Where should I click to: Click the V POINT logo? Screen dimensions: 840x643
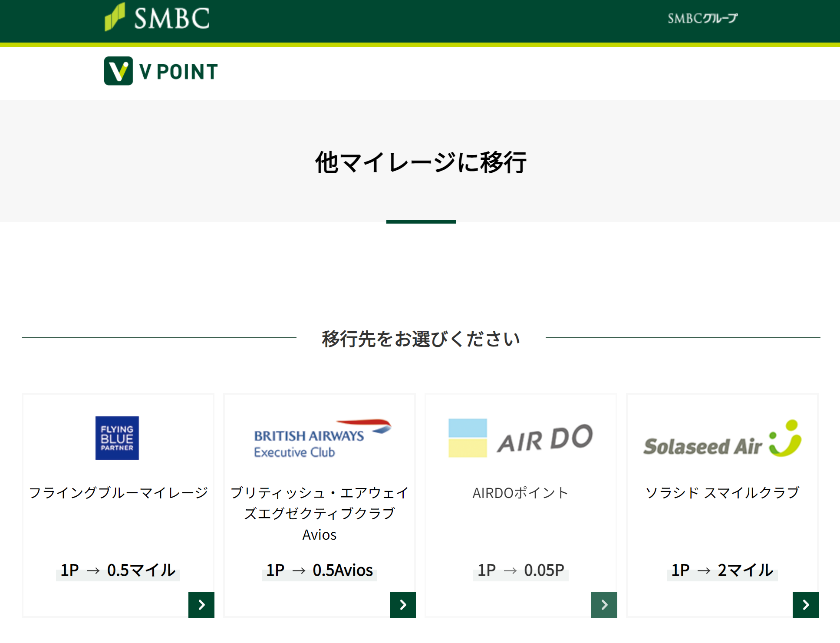click(161, 71)
